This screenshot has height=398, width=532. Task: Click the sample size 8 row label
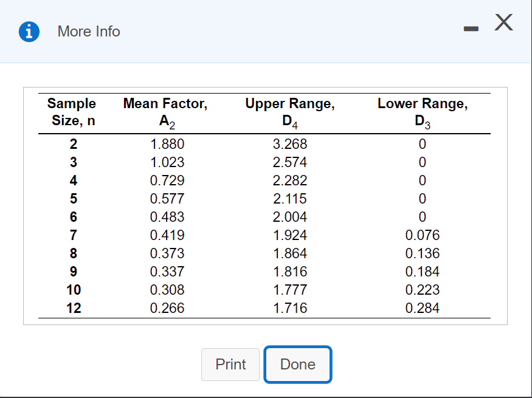74,253
